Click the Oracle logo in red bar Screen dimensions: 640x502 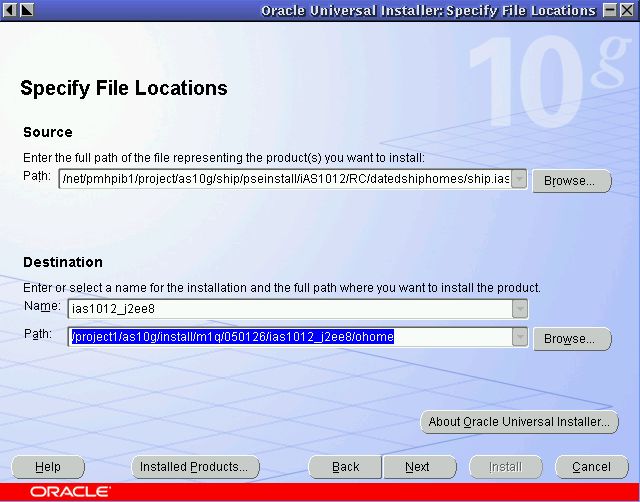70,491
